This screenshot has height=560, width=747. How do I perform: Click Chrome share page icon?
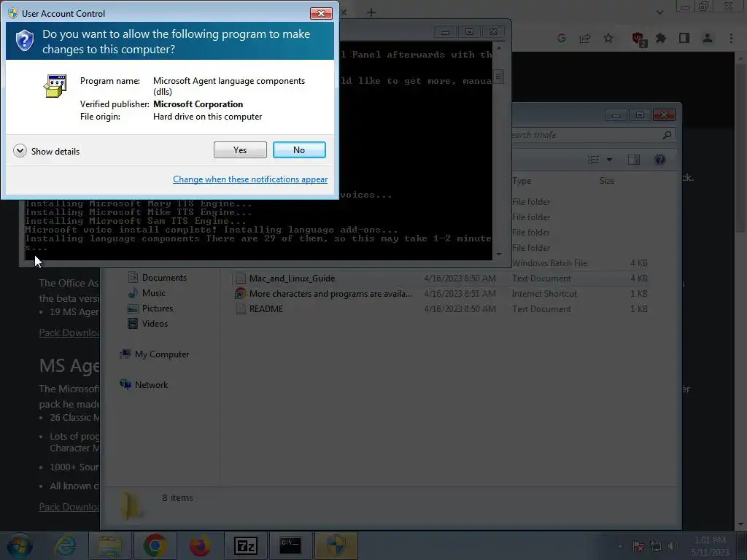click(x=585, y=38)
